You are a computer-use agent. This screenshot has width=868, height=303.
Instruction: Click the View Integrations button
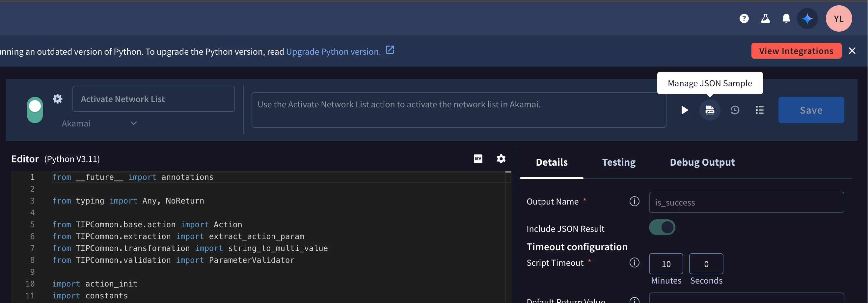point(796,51)
